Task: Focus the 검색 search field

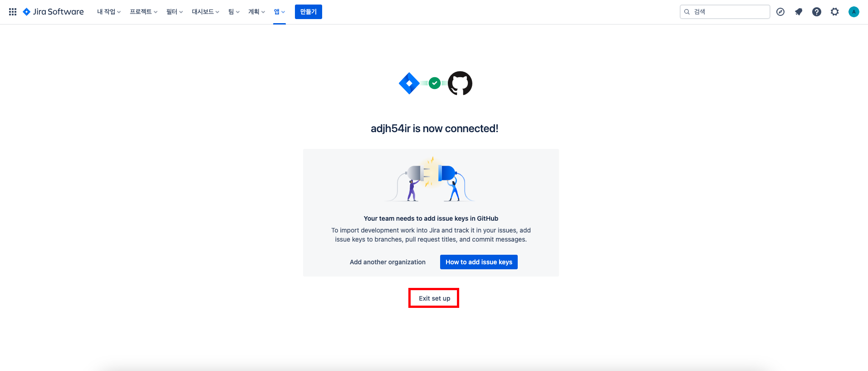Action: click(725, 12)
